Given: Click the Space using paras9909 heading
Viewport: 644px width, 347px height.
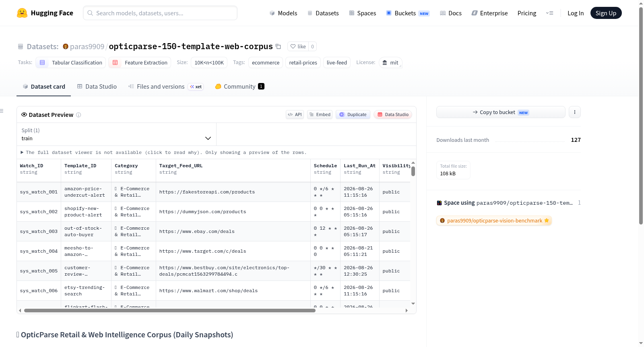Looking at the screenshot, I should pyautogui.click(x=508, y=203).
